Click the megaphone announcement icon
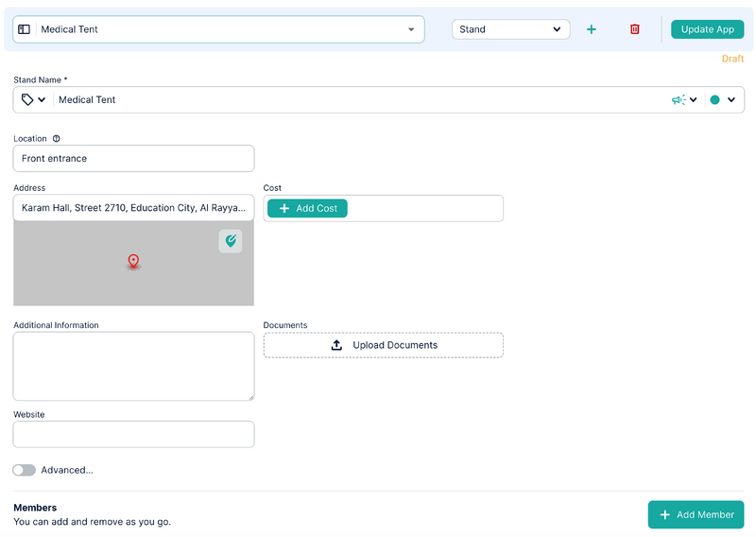Image resolution: width=756 pixels, height=537 pixels. 679,100
